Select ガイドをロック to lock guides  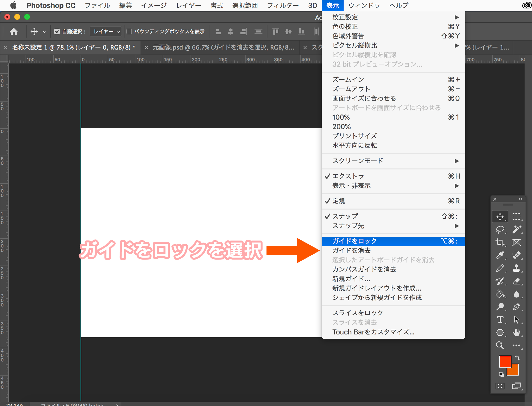point(393,241)
